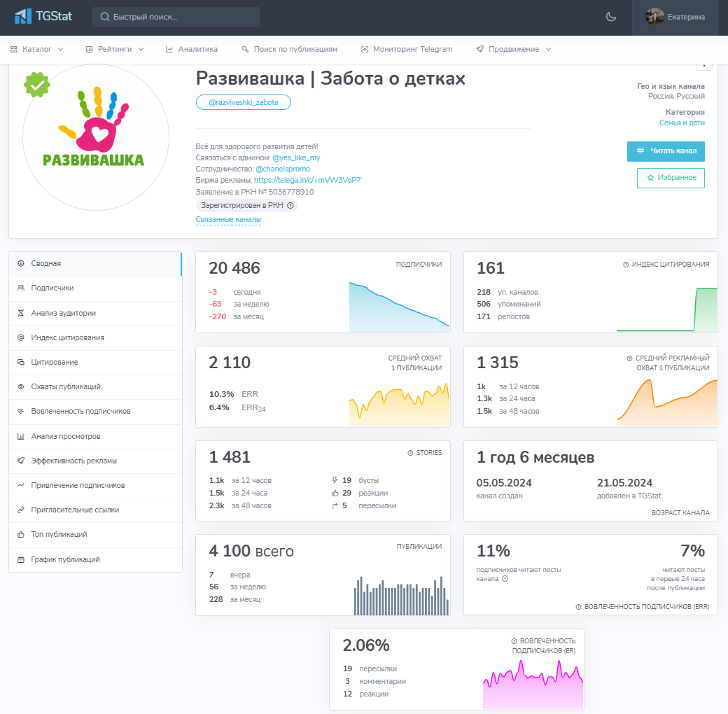The width and height of the screenshot is (728, 714).
Task: Expand the Продвижение dropdown menu
Action: click(x=514, y=49)
